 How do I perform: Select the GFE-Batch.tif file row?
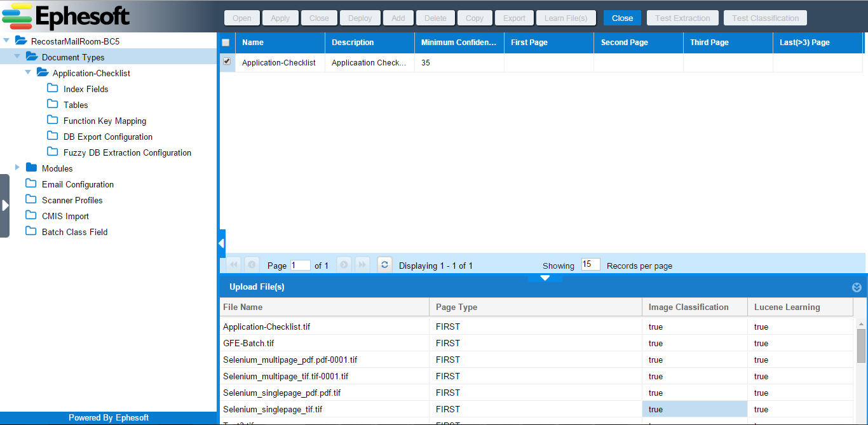[536, 343]
